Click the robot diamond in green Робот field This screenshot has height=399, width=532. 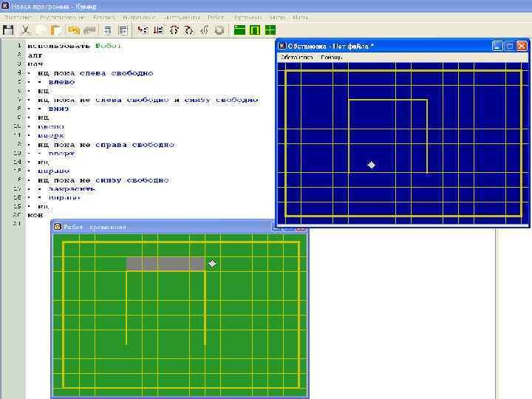(x=212, y=263)
